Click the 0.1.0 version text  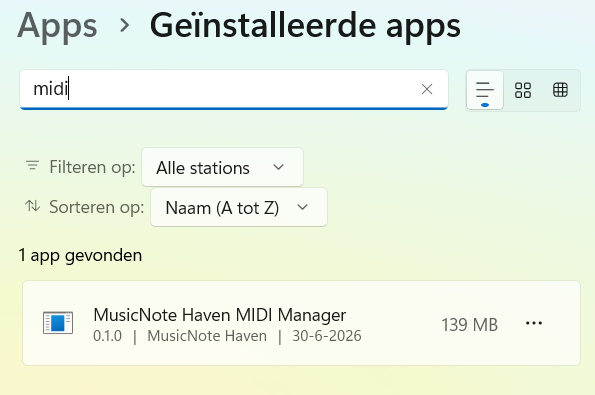point(107,336)
